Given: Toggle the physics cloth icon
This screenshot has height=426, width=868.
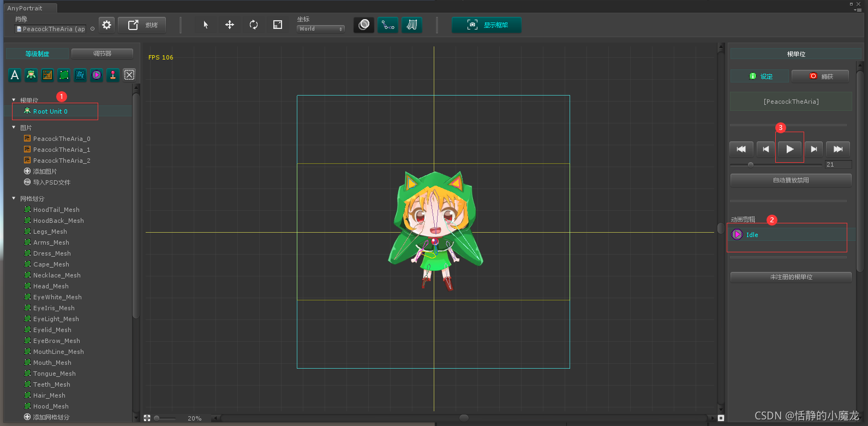Looking at the screenshot, I should coord(412,25).
